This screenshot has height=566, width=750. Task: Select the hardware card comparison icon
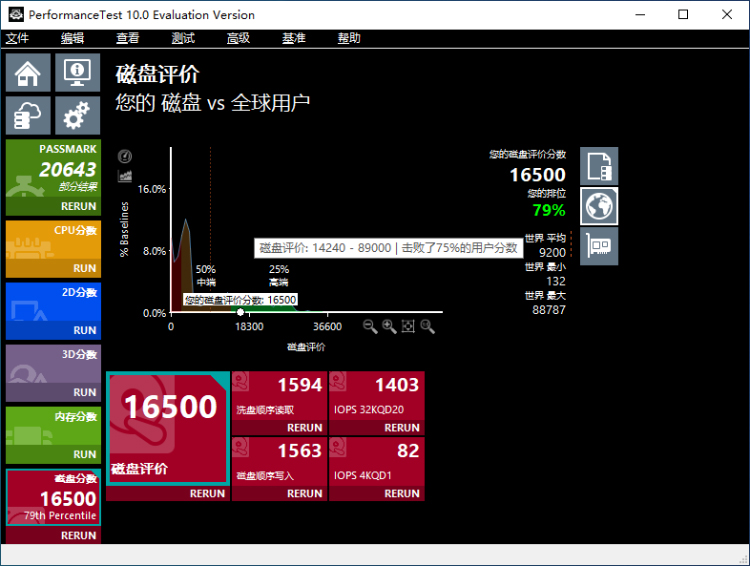599,246
